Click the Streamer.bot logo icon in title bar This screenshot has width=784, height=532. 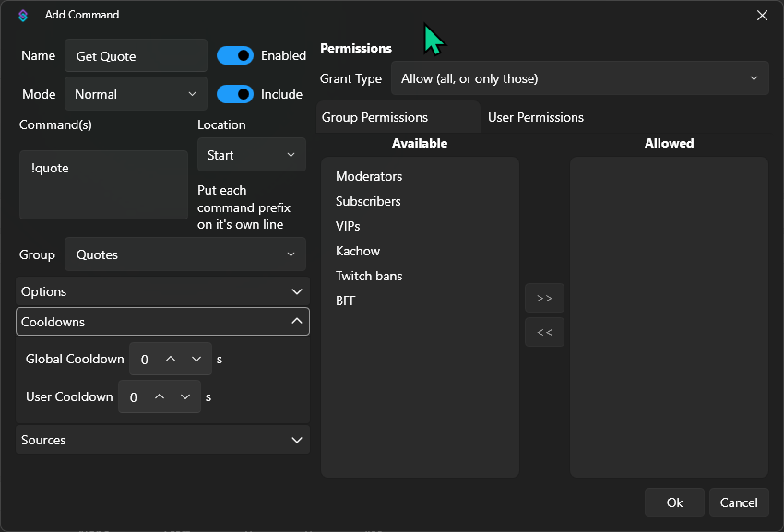click(23, 15)
